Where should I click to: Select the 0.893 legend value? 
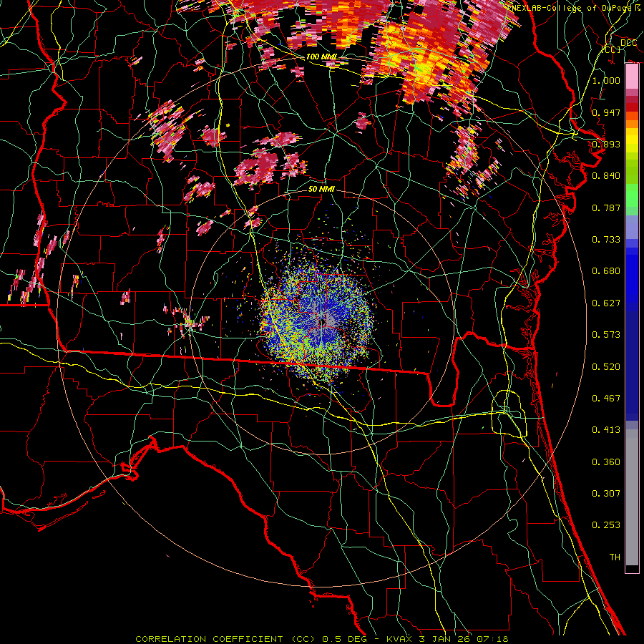tap(606, 144)
